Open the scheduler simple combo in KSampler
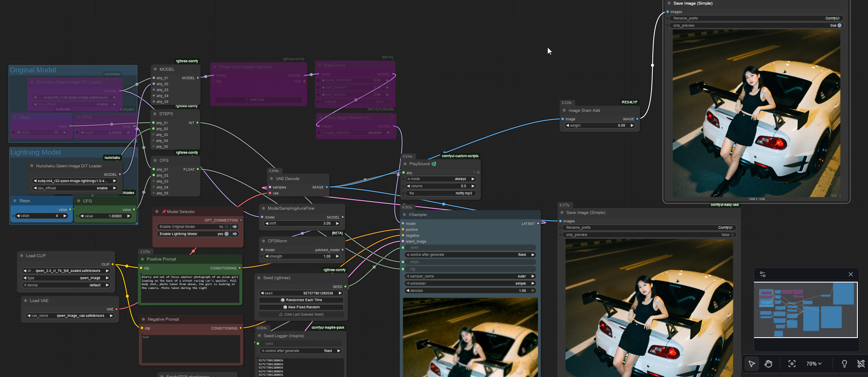The height and width of the screenshot is (377, 868). [470, 283]
